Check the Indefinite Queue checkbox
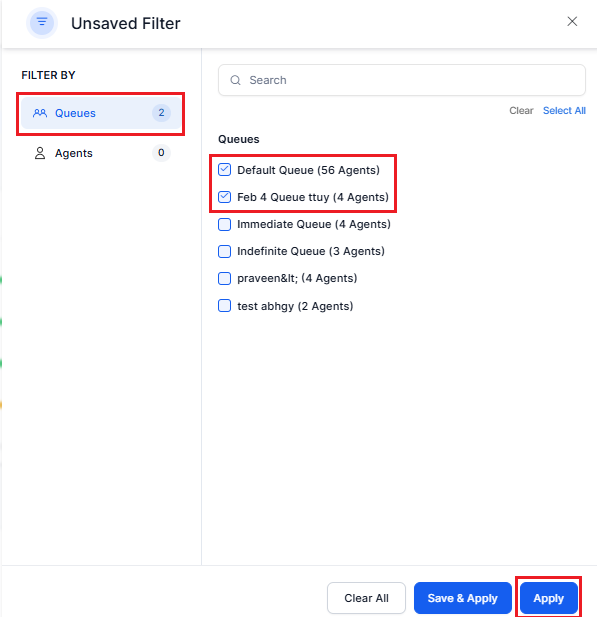 click(224, 251)
